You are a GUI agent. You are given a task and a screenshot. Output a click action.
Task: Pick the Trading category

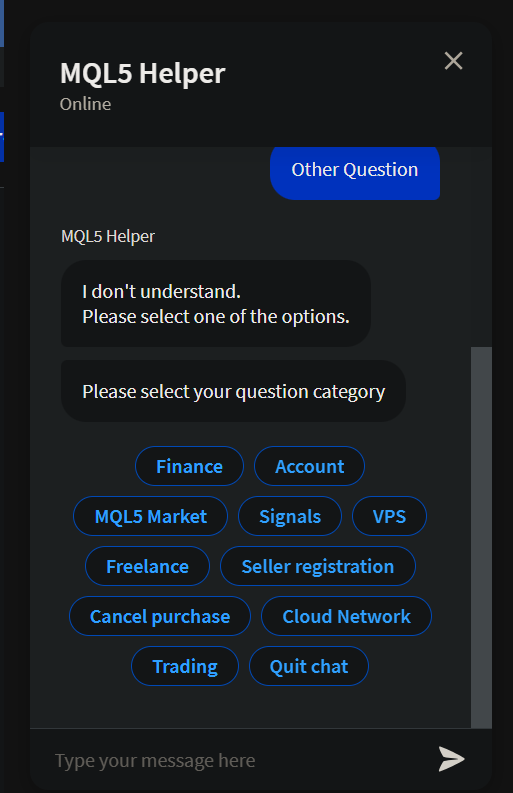point(185,667)
